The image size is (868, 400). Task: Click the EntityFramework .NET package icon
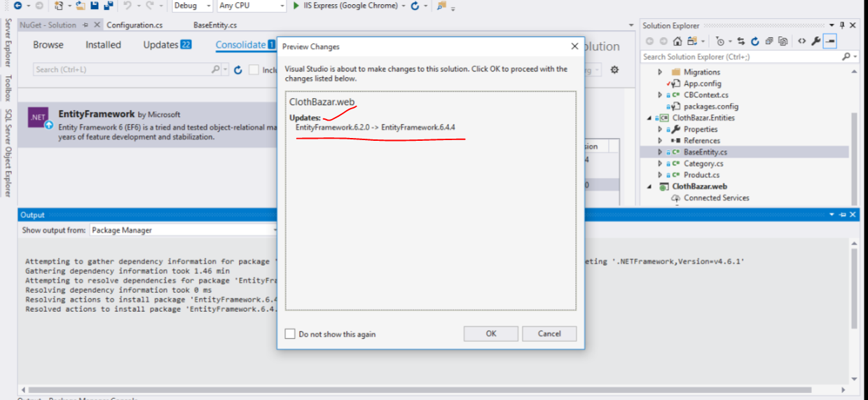coord(39,118)
